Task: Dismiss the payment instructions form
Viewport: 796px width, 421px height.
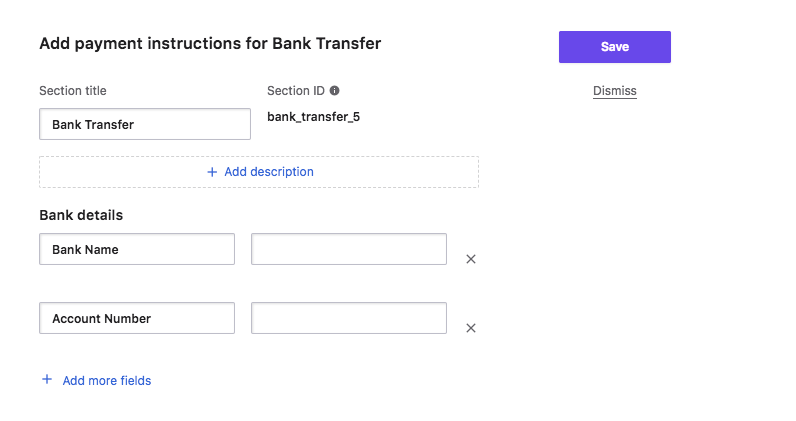Action: (615, 90)
